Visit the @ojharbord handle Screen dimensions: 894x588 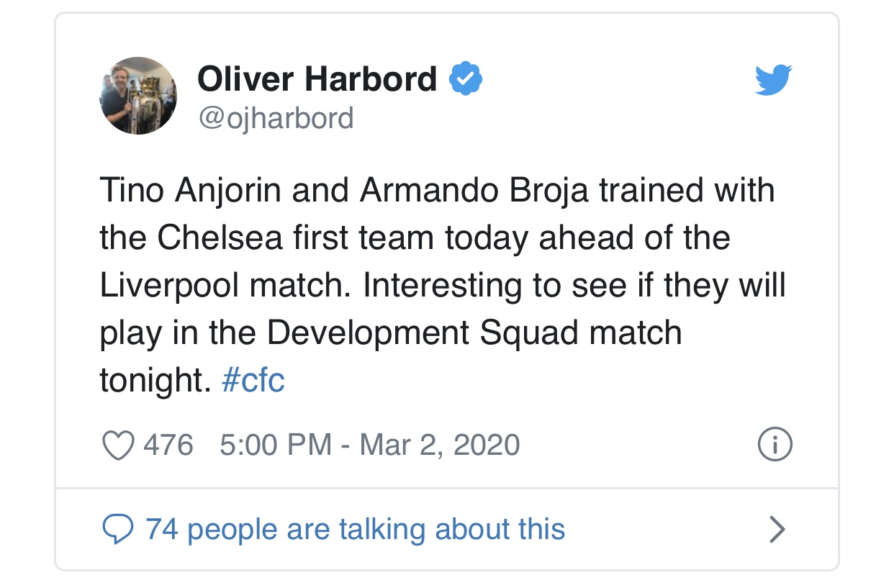point(276,118)
